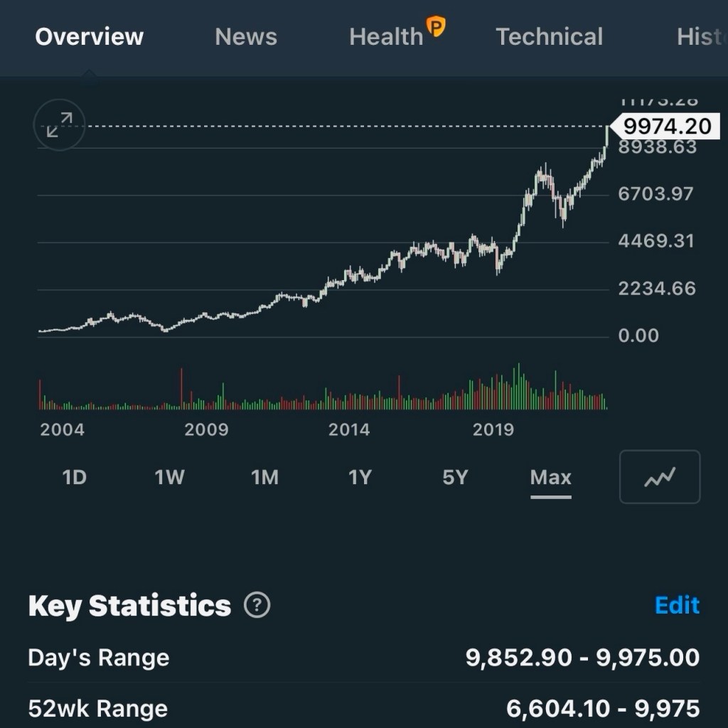The height and width of the screenshot is (728, 728).
Task: Set chart range to 1Y
Action: [x=360, y=477]
